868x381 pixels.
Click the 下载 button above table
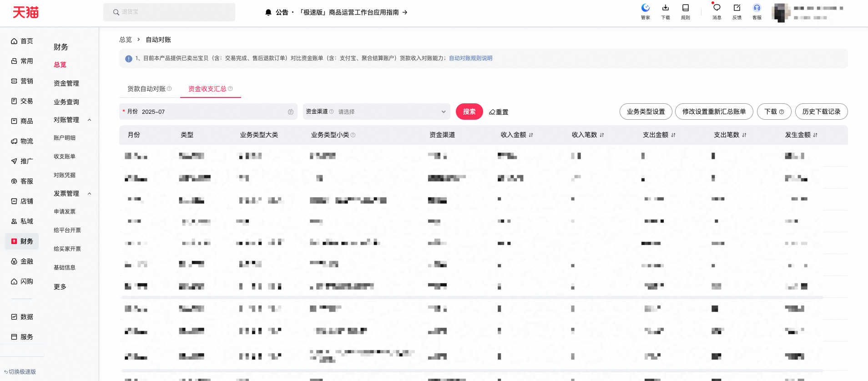774,112
